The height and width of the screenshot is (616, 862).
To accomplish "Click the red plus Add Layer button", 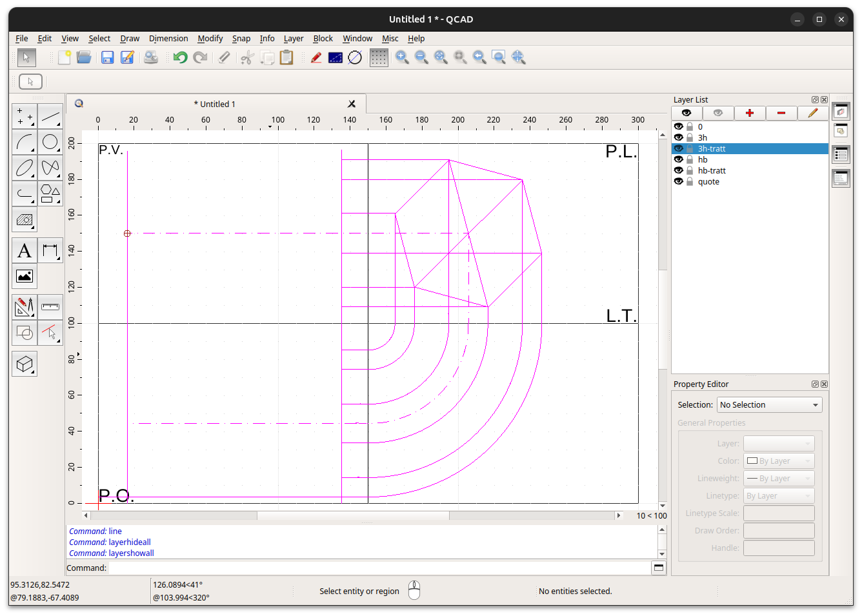I will click(x=749, y=114).
